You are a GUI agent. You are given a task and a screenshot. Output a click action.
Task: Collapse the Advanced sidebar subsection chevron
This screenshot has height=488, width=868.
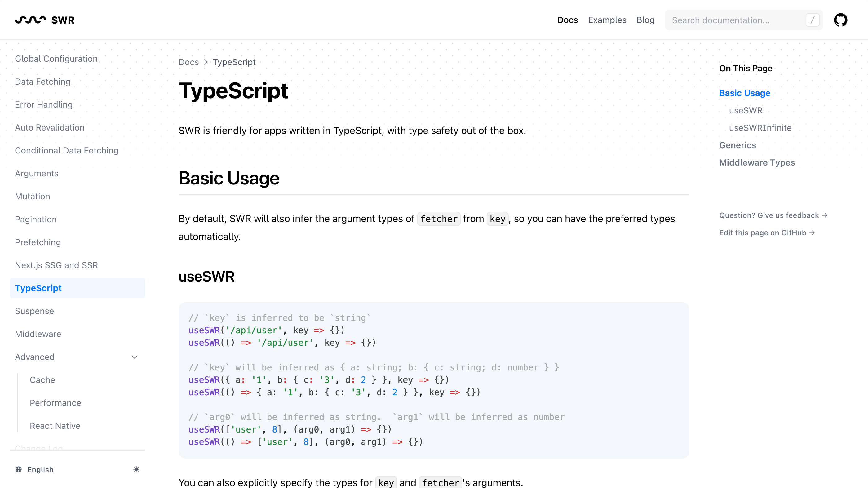tap(135, 357)
